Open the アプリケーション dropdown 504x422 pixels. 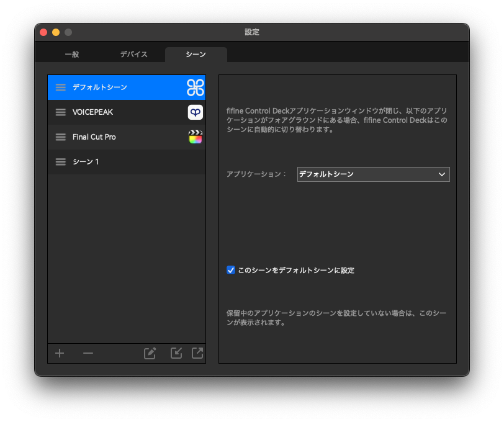(x=372, y=174)
